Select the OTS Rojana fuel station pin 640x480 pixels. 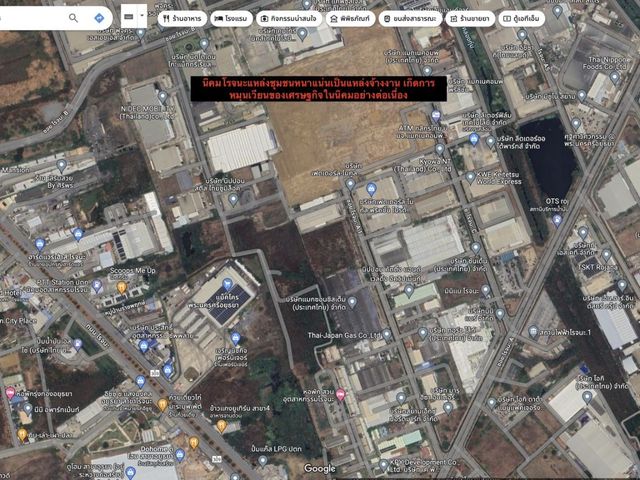(x=557, y=221)
